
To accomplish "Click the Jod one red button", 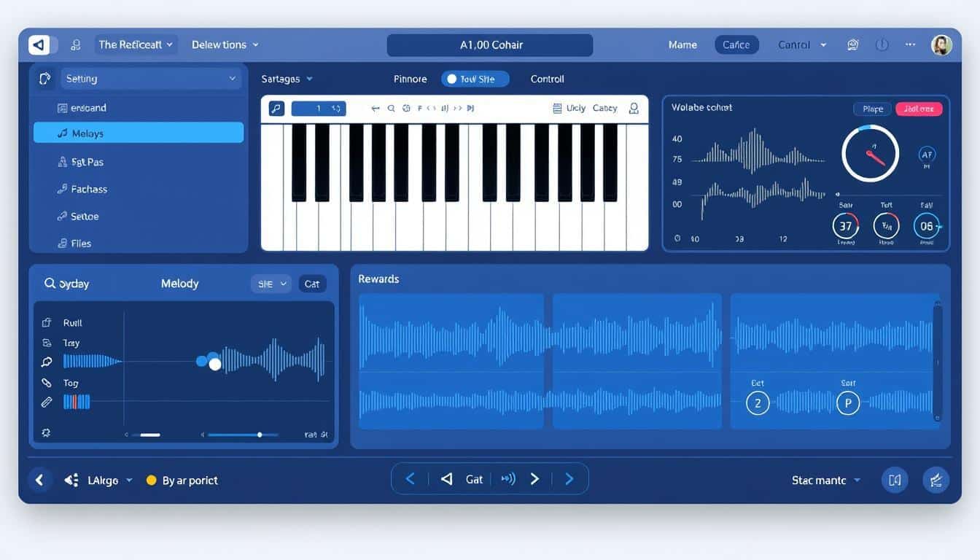I will point(918,108).
